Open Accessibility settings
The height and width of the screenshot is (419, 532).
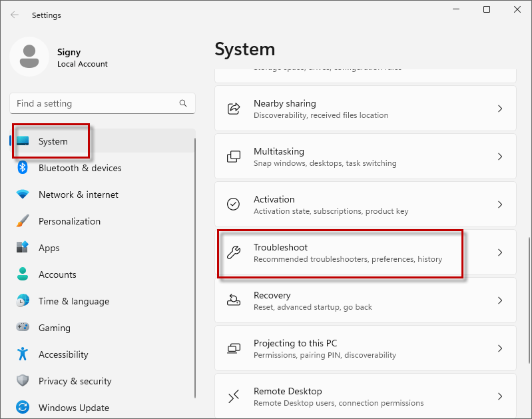tap(102, 354)
